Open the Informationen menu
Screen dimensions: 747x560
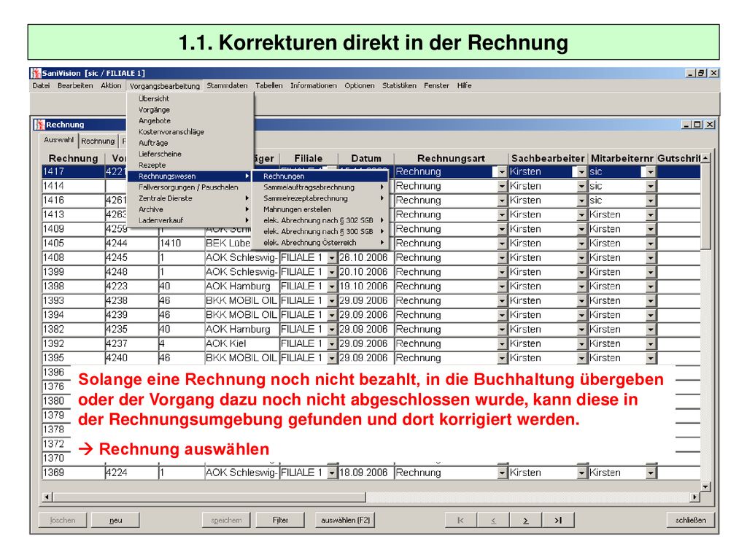click(x=314, y=86)
